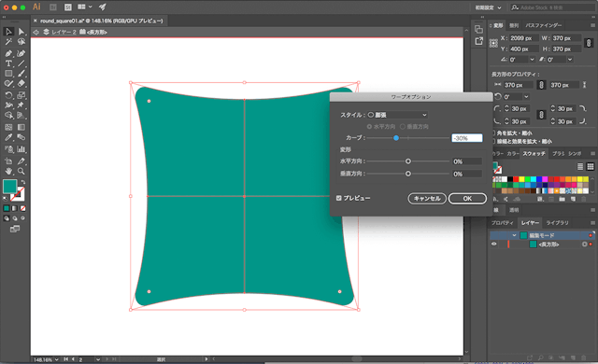Screen dimensions: 598x364
Task: Click the horizontal distortion slider handle
Action: tap(408, 161)
